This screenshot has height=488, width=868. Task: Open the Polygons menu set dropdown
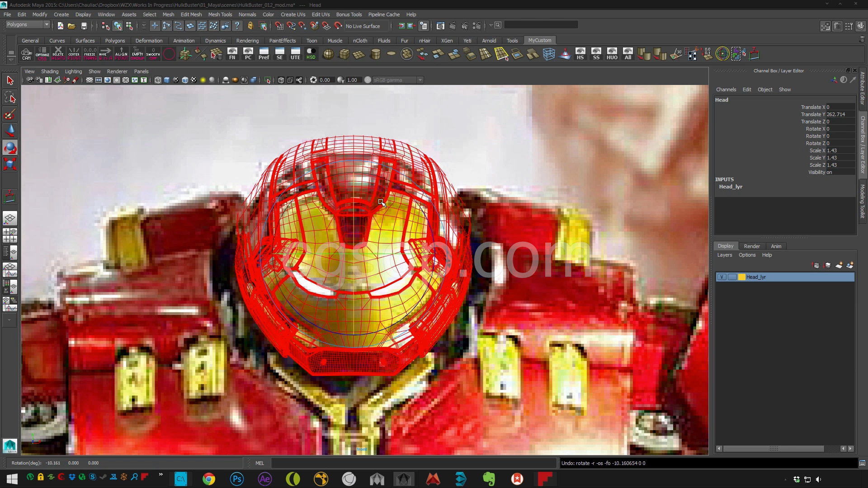click(x=27, y=24)
